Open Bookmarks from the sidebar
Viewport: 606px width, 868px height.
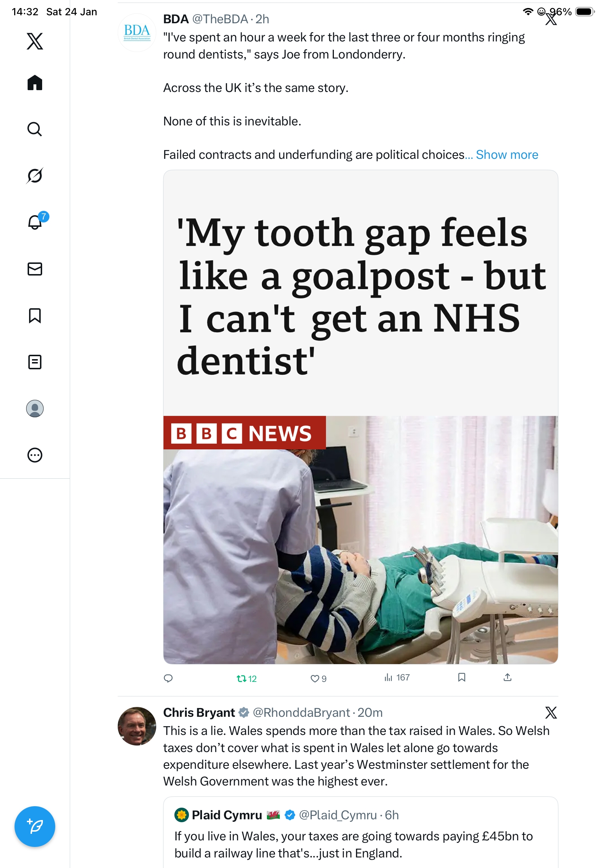(35, 315)
